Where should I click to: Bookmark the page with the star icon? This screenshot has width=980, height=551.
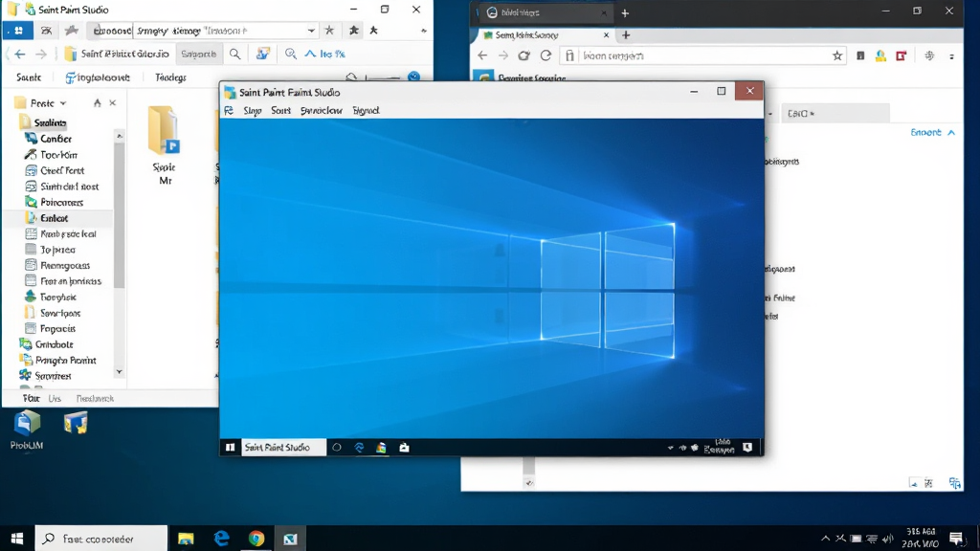(x=837, y=55)
